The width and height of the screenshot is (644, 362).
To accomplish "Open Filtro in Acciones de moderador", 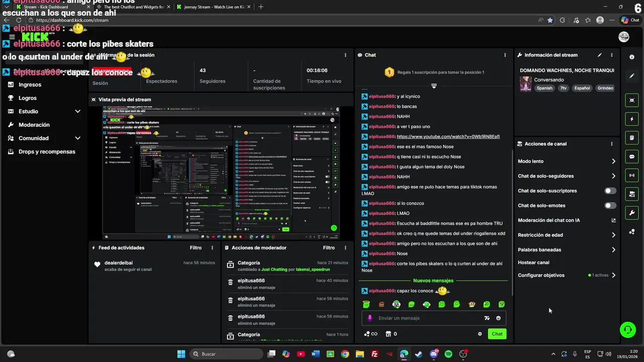I will tap(329, 248).
